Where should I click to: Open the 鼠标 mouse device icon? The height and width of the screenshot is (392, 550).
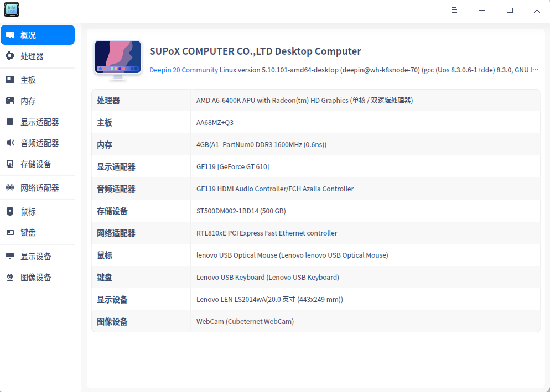pyautogui.click(x=10, y=211)
